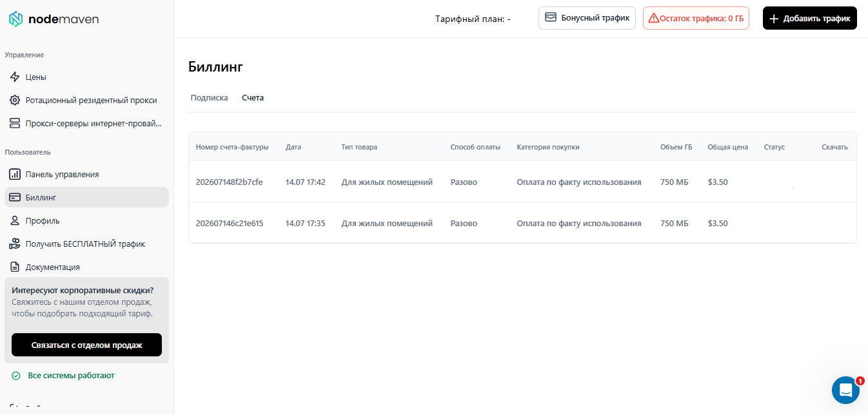Click the Остаток трафика warning indicator
Image resolution: width=868 pixels, height=415 pixels.
click(696, 18)
